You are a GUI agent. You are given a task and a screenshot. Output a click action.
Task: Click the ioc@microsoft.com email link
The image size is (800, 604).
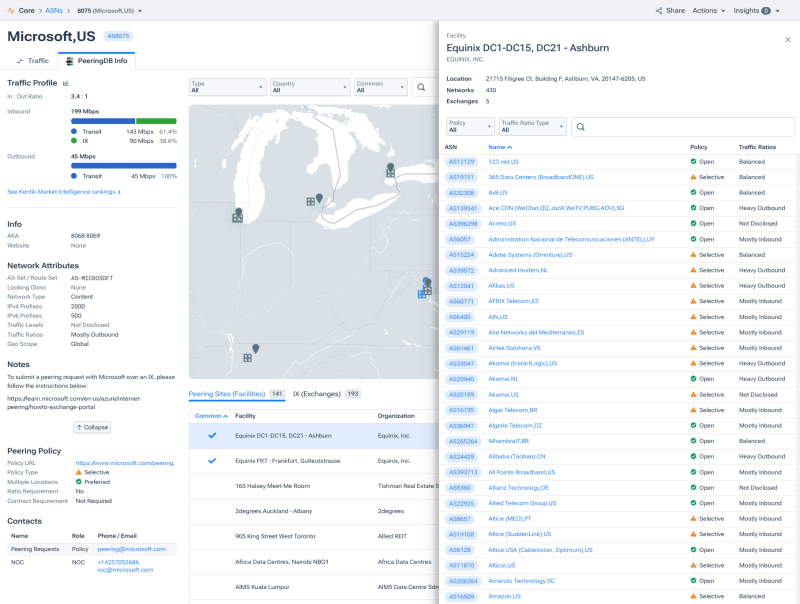point(125,570)
